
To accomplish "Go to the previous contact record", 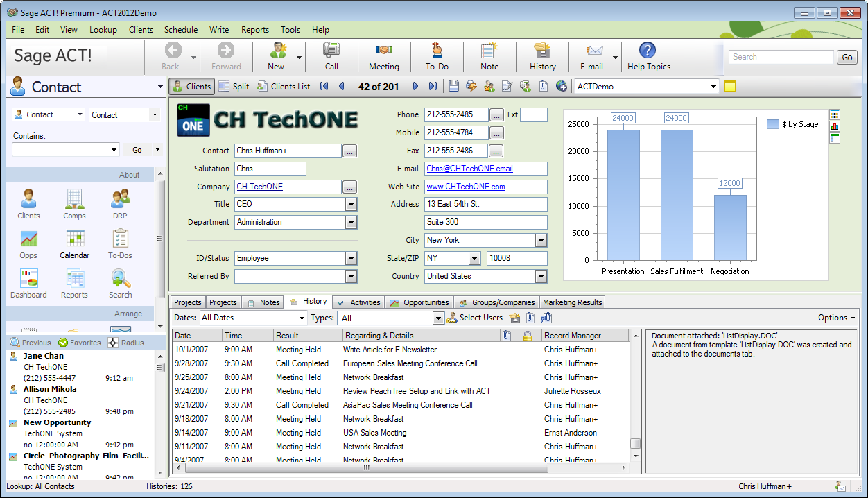I will [341, 87].
